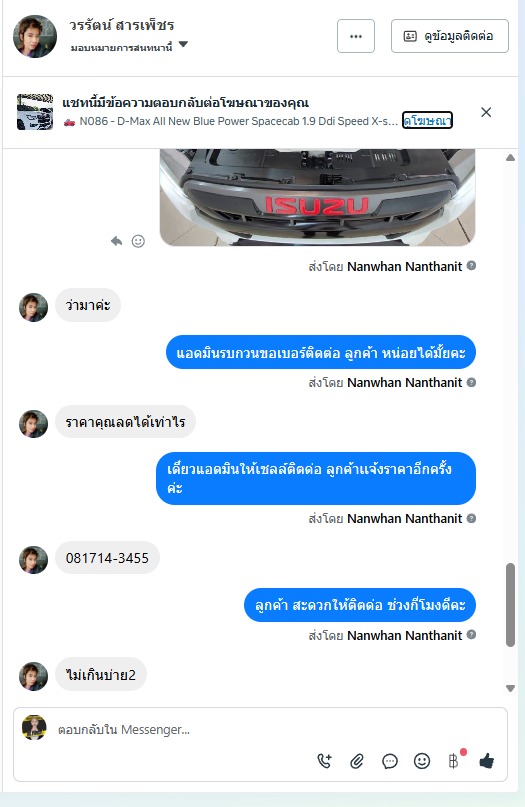This screenshot has height=807, width=525.
Task: Click info icon beside last Nanwhan Nanthanit
Action: coord(471,635)
